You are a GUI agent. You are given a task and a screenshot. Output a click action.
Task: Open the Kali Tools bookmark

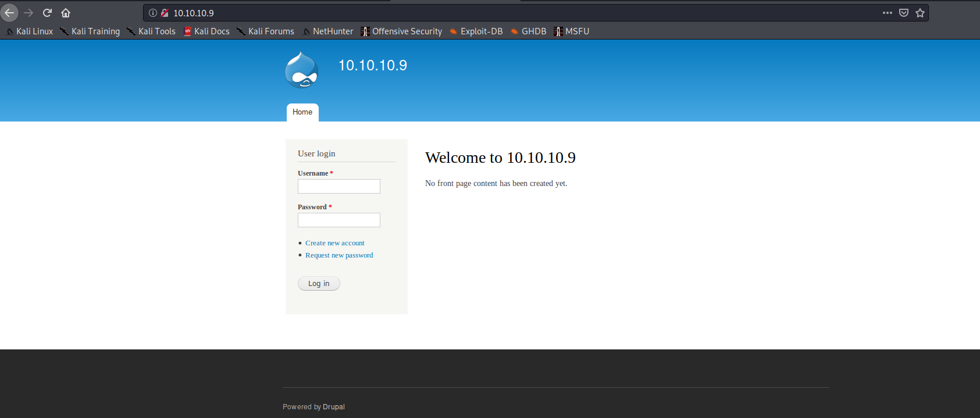[x=151, y=31]
